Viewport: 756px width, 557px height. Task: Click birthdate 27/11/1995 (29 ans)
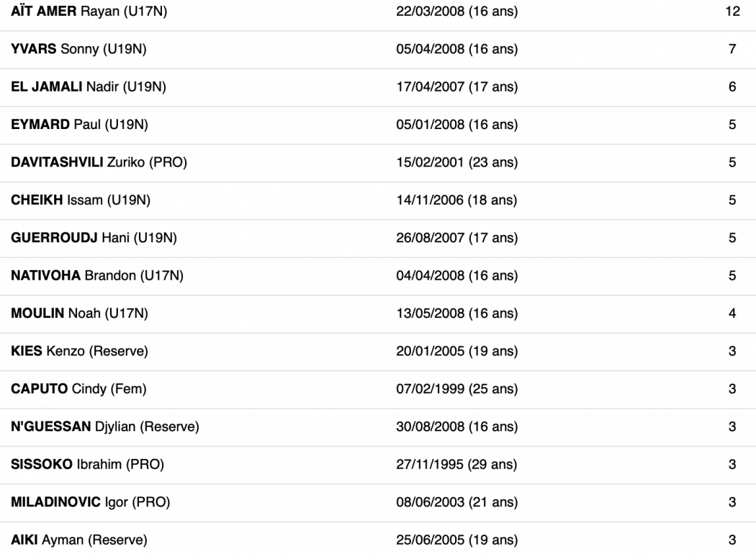click(456, 464)
